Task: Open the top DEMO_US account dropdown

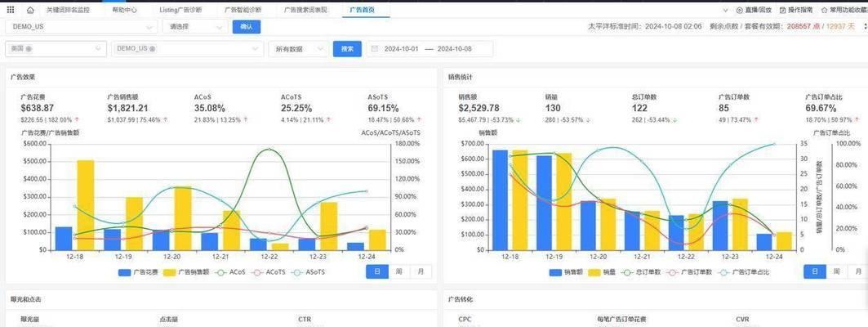Action: 81,27
